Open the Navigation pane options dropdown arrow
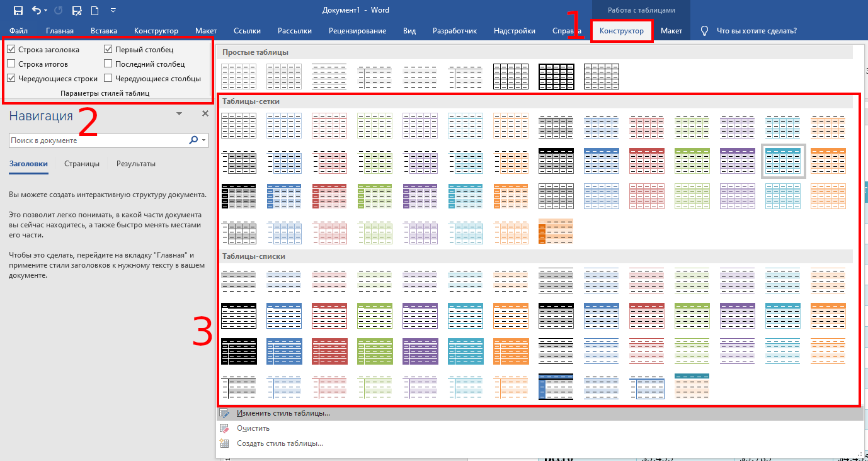Viewport: 868px width, 461px height. coord(180,114)
